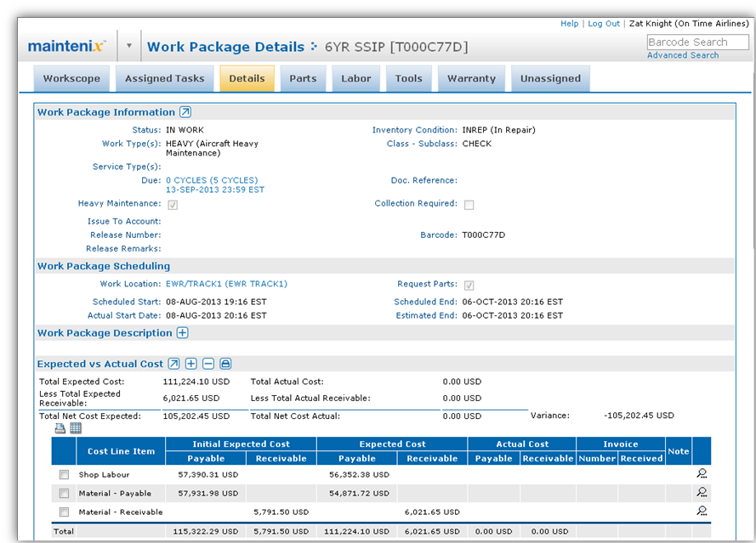Check the Shop Labour row checkbox

(64, 475)
